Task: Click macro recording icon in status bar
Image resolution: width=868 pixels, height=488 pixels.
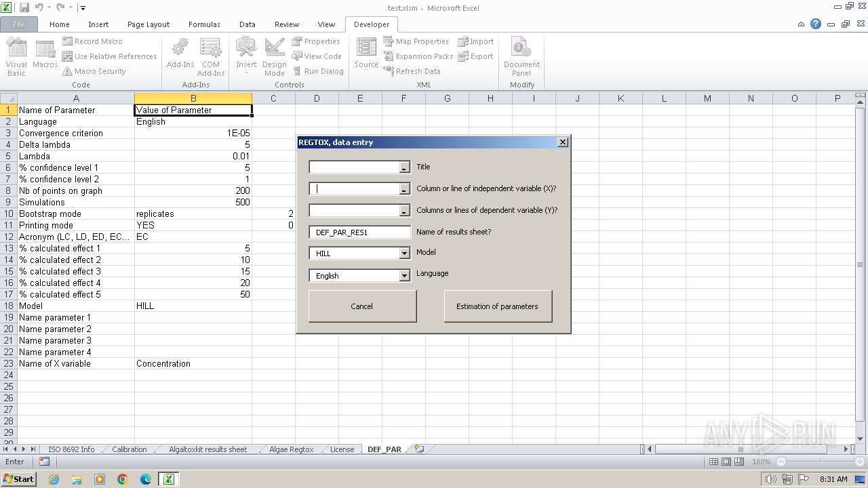Action: click(44, 462)
